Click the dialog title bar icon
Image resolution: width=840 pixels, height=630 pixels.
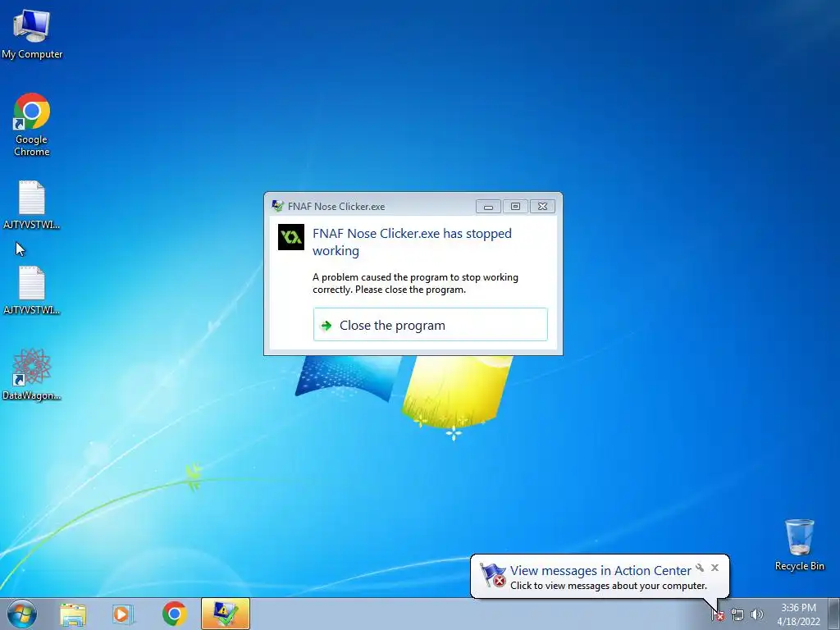[277, 206]
